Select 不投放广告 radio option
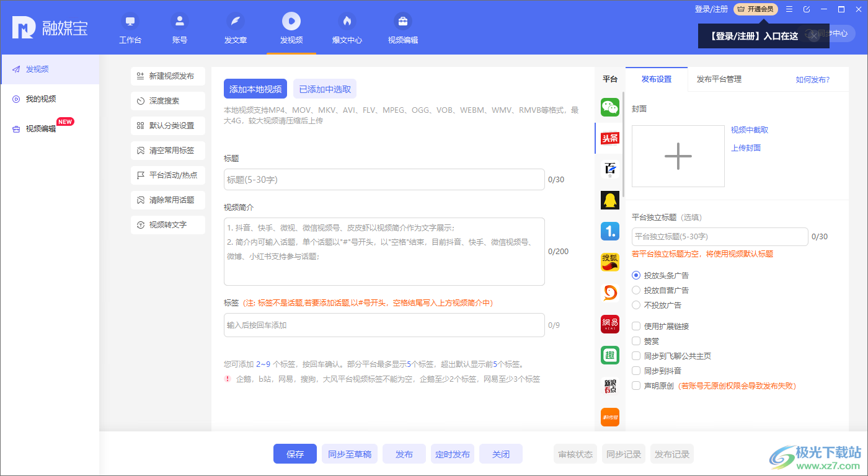Viewport: 868px width, 476px height. 636,305
